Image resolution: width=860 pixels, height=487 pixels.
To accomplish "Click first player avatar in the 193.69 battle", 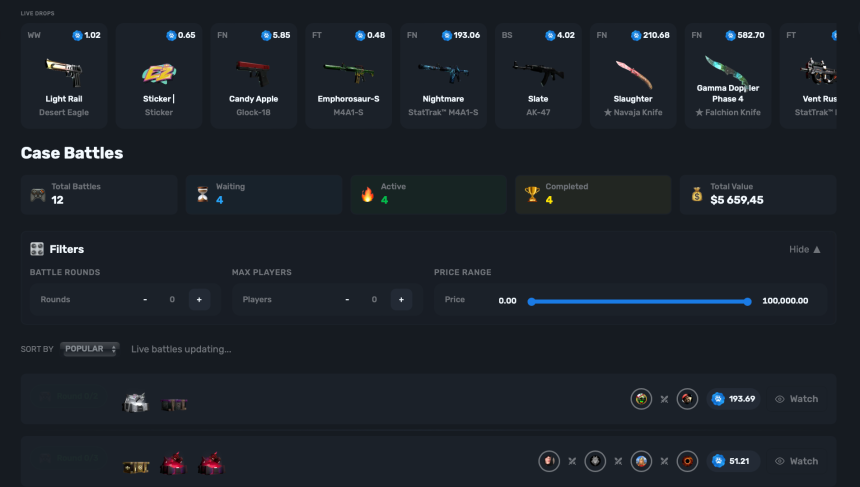I will coord(641,399).
